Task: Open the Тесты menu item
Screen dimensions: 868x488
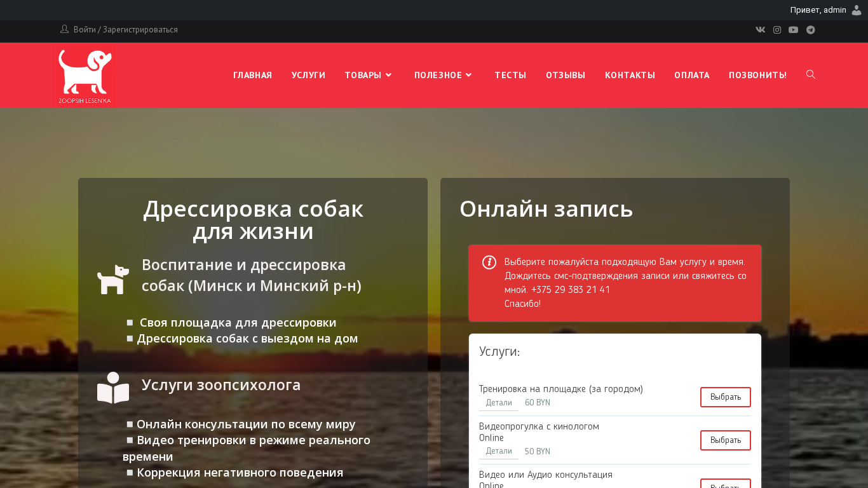Action: (510, 75)
